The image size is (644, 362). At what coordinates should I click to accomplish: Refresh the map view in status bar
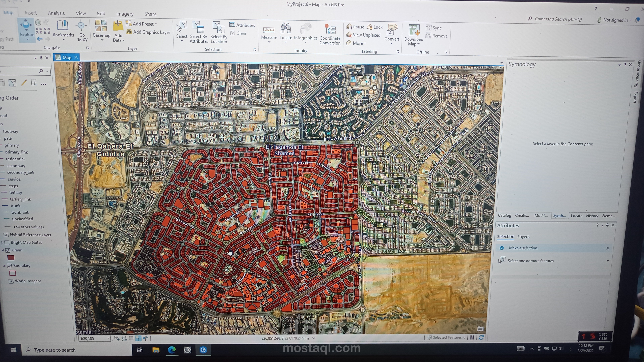481,338
